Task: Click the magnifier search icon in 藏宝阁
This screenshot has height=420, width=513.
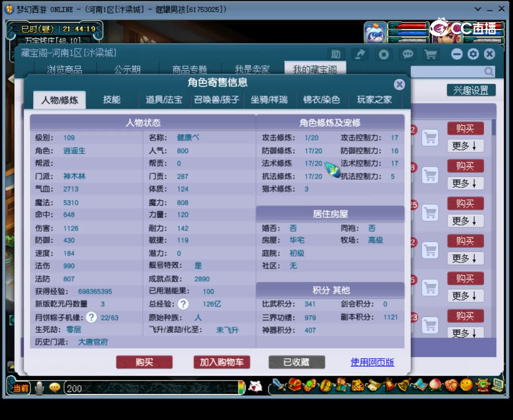Action: coord(489,71)
